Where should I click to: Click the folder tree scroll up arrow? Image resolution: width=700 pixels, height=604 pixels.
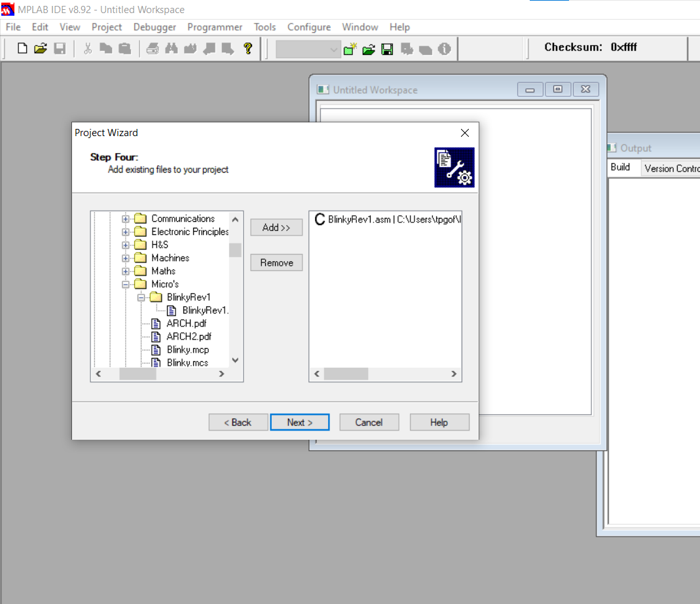235,219
